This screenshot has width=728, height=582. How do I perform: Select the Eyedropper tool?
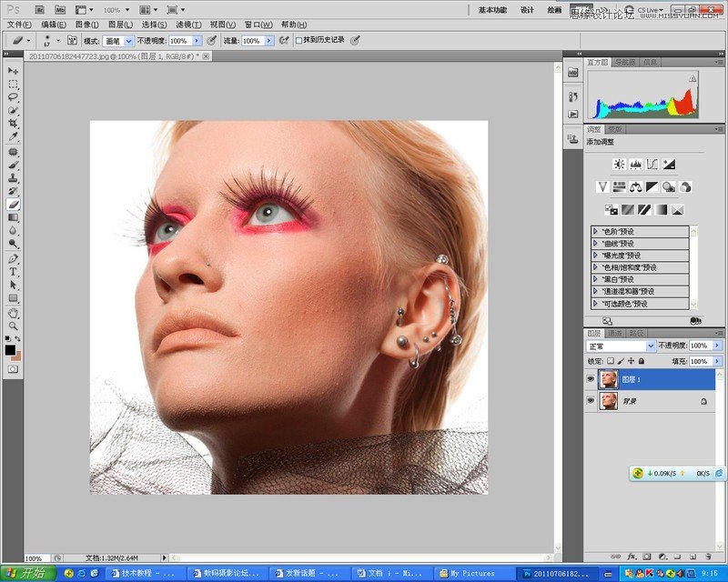[x=14, y=136]
